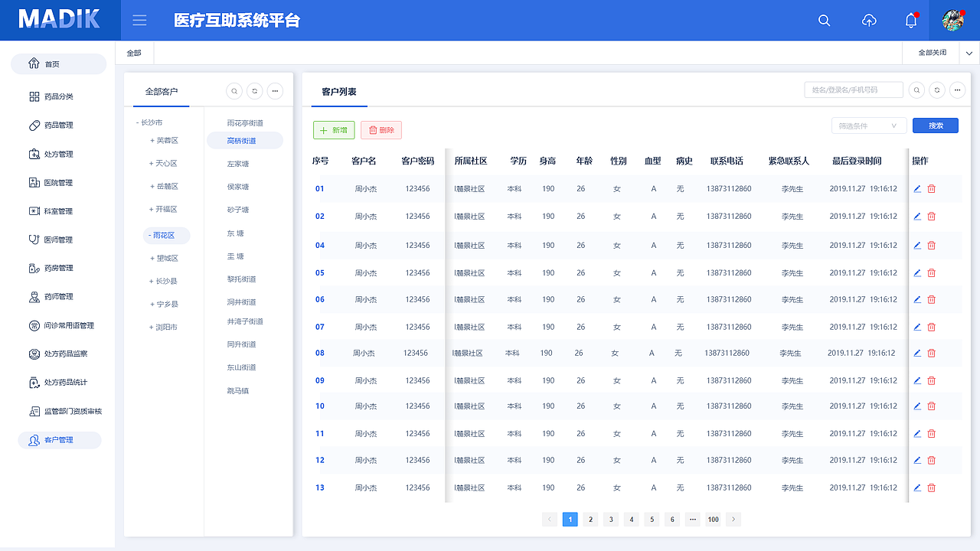980x551 pixels.
Task: Delete row 02 using the trash icon
Action: click(931, 216)
